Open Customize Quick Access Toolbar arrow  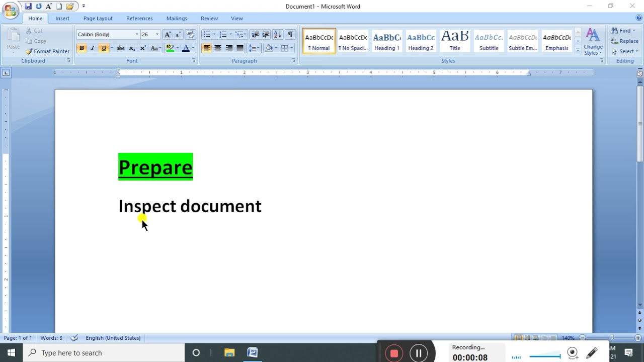click(x=84, y=6)
